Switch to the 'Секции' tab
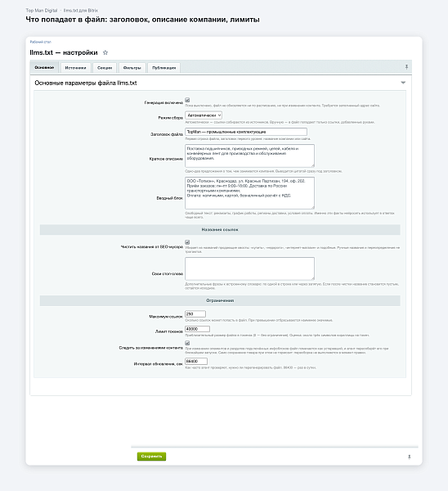 pos(105,68)
